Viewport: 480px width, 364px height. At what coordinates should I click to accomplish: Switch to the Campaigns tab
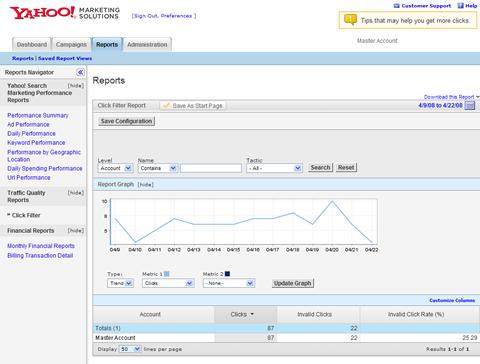71,44
